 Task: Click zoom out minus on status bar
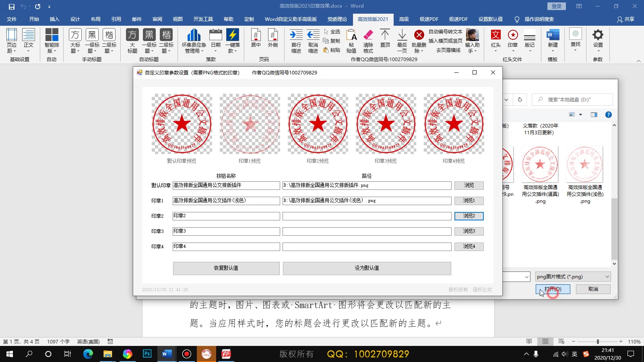(x=574, y=341)
